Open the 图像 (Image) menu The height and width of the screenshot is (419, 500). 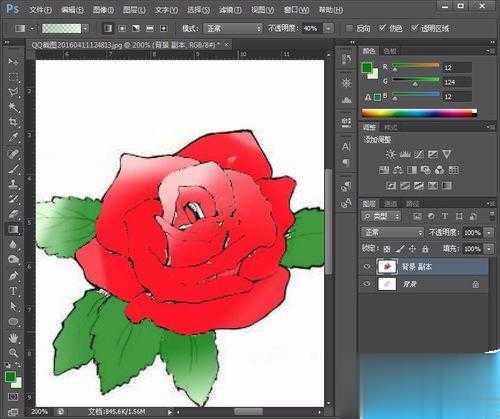(103, 10)
